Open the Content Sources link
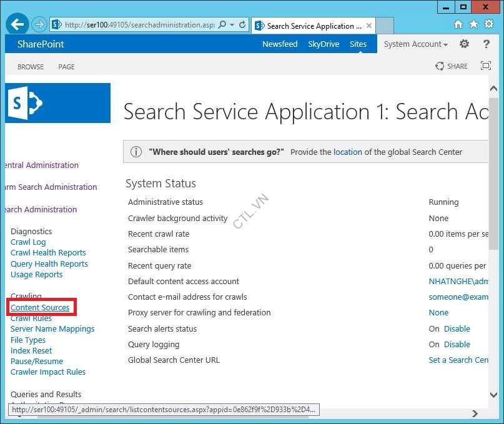 click(x=40, y=308)
